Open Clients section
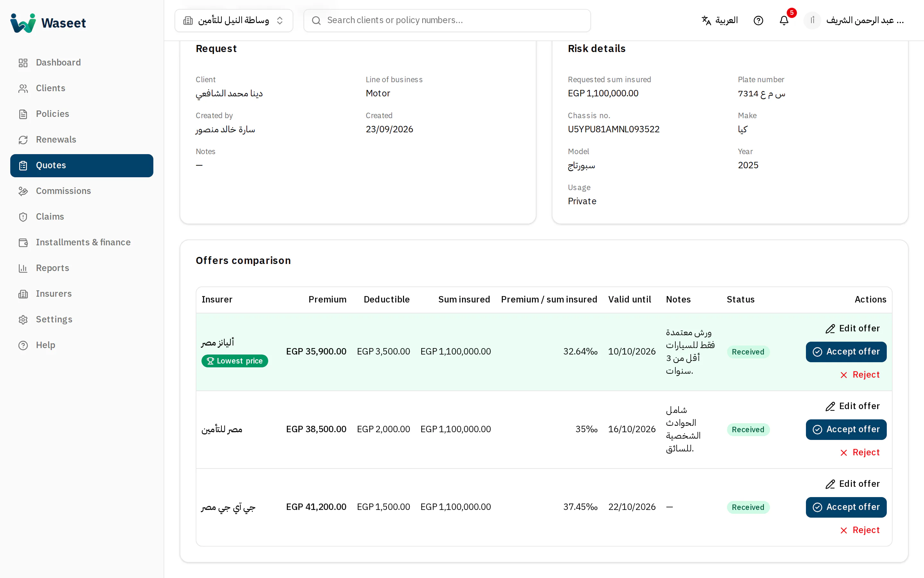 click(82, 88)
